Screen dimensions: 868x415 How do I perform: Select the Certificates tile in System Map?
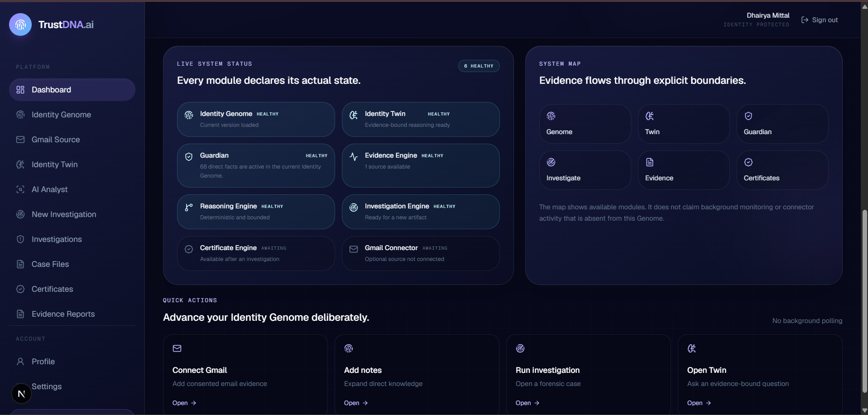pos(782,170)
